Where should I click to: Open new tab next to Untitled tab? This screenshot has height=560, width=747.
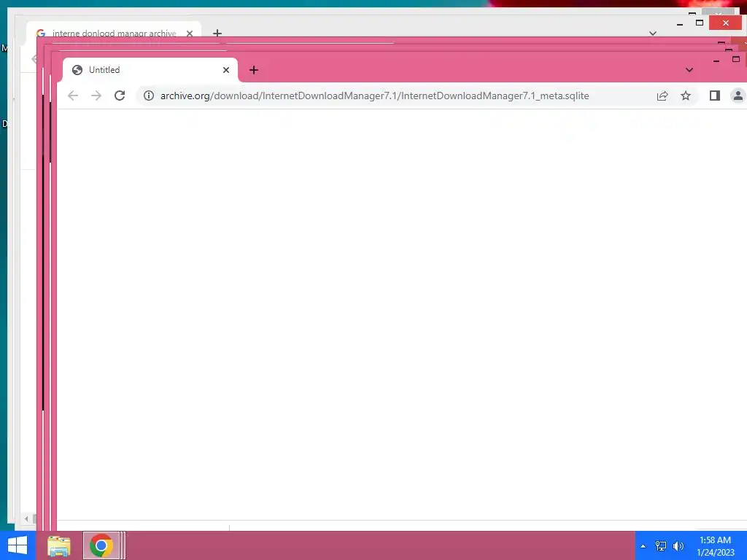[x=253, y=71]
